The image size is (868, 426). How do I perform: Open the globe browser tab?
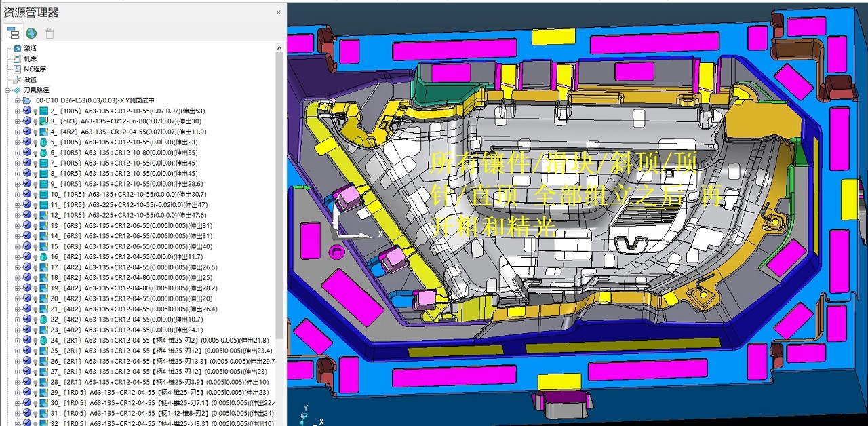(x=31, y=33)
